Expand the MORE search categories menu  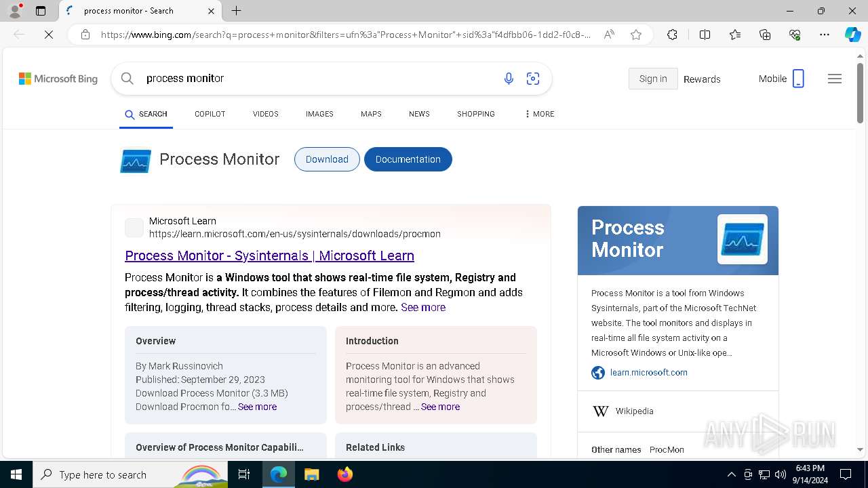(x=539, y=114)
